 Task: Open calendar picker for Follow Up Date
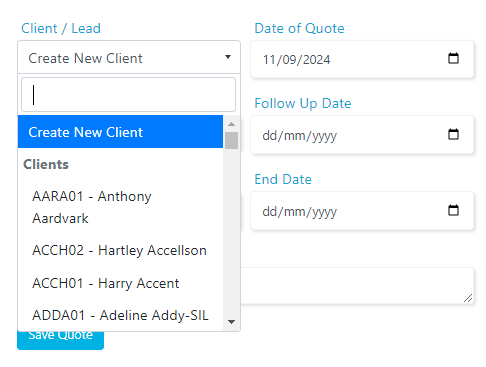pyautogui.click(x=453, y=134)
